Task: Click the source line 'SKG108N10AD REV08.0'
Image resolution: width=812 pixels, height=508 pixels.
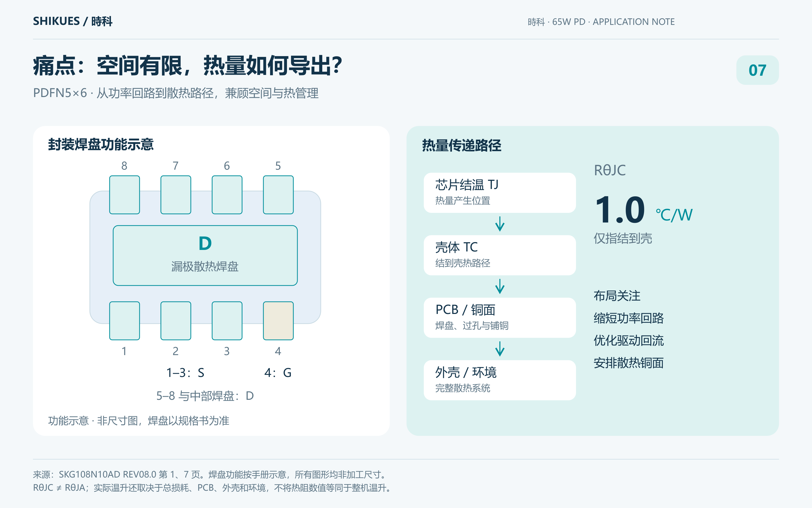Action: (x=107, y=474)
